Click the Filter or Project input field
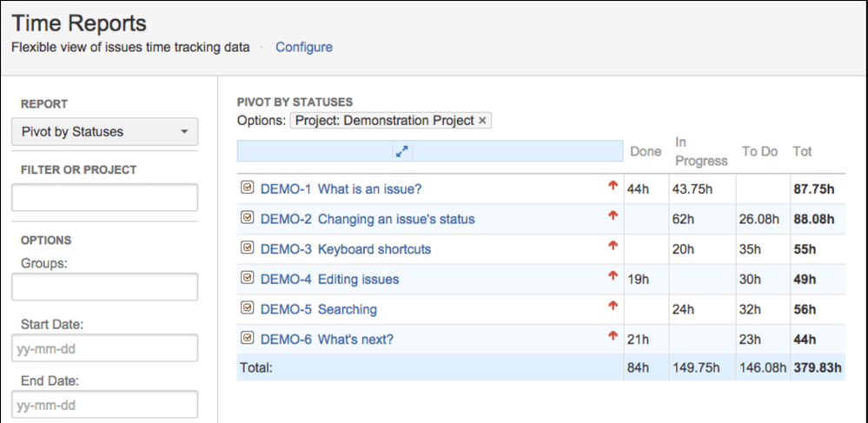 [104, 197]
